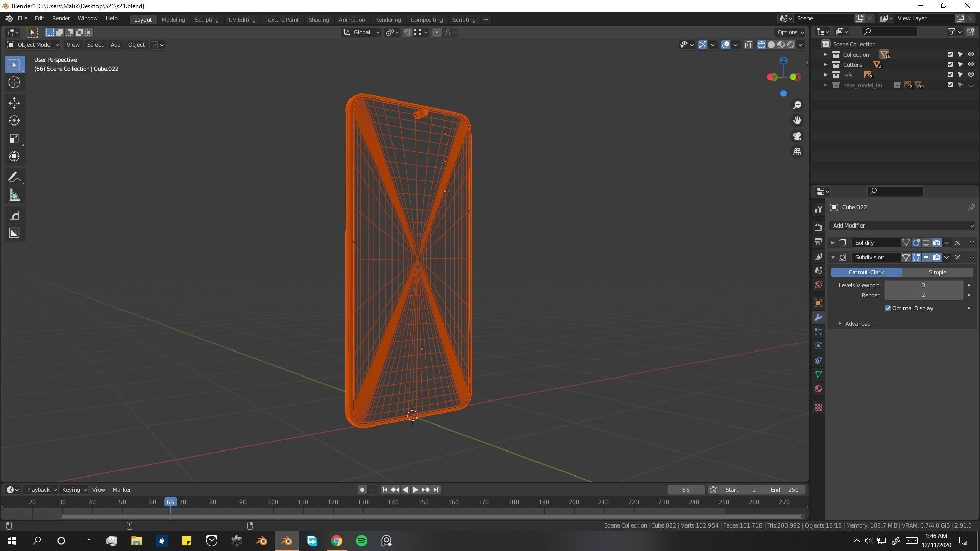This screenshot has height=551, width=980.
Task: Select the Measure tool
Action: pyautogui.click(x=14, y=195)
